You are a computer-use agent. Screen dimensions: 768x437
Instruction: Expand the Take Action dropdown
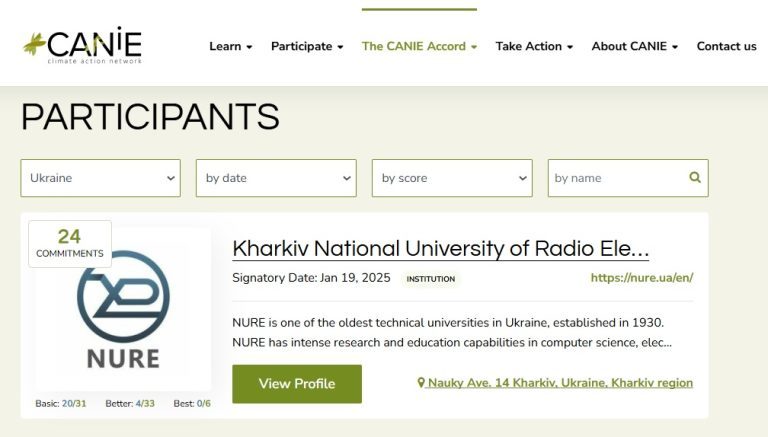534,46
